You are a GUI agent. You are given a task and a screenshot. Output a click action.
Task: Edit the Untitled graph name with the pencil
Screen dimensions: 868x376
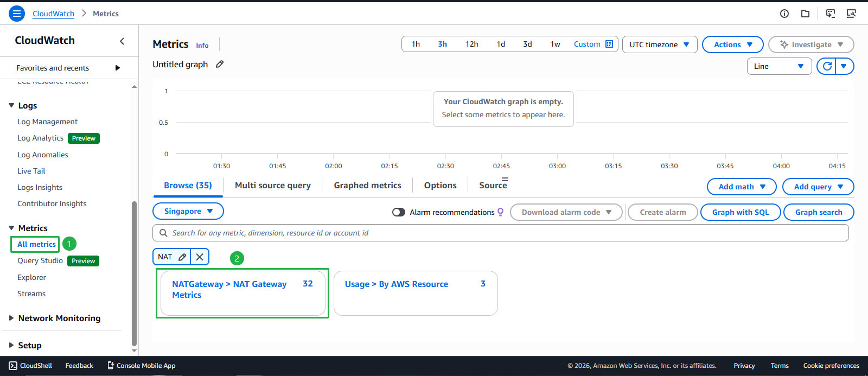[x=220, y=64]
